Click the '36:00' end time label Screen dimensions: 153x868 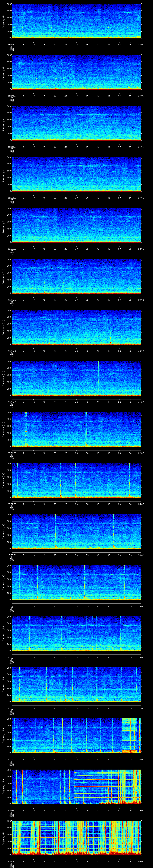(141, 657)
